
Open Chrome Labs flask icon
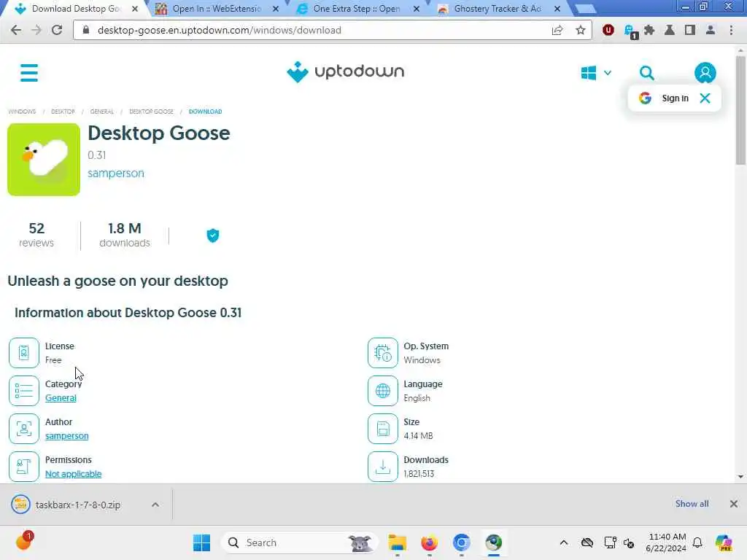(x=670, y=30)
